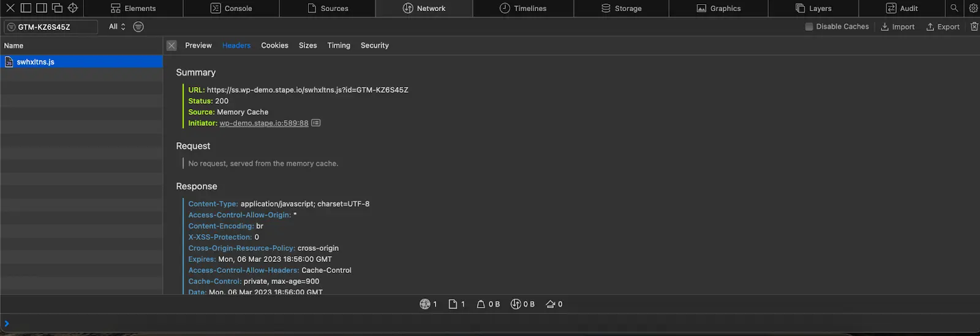980x336 pixels.
Task: Dock inspector to right side icon
Action: [42, 8]
